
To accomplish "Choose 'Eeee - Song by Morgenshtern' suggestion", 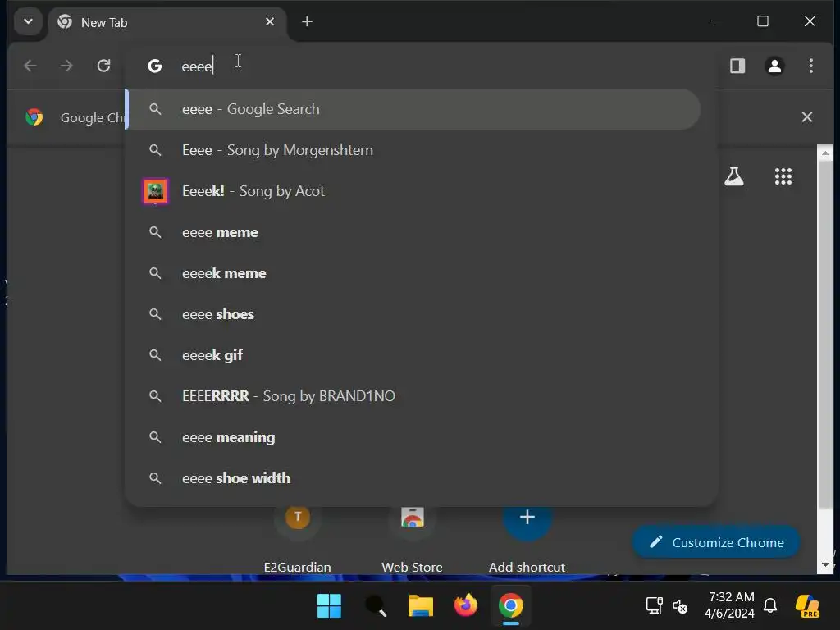I will (413, 150).
